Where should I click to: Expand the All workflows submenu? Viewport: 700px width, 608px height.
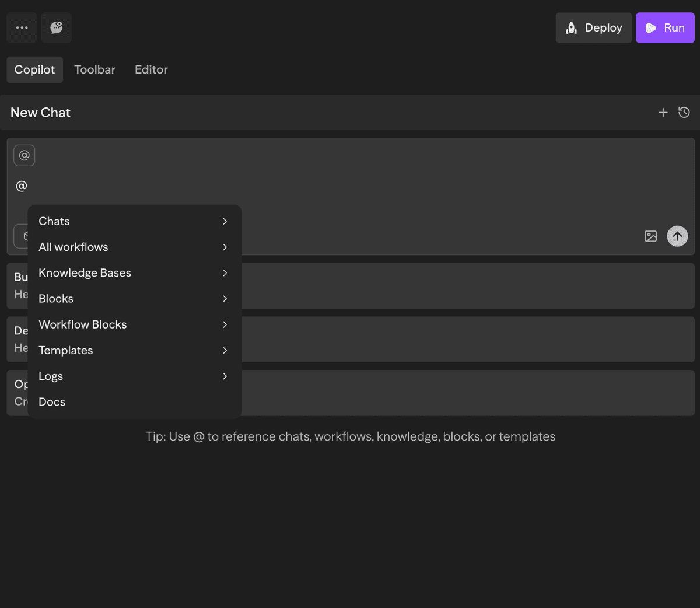(x=225, y=247)
